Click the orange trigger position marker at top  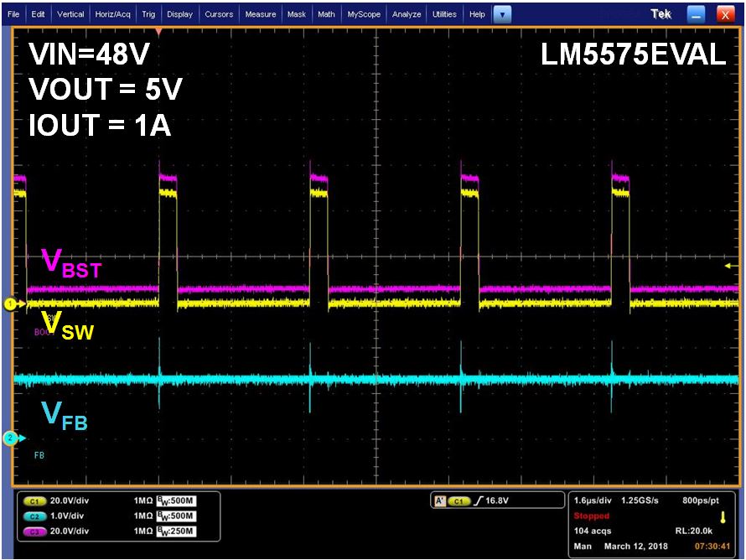tap(159, 32)
